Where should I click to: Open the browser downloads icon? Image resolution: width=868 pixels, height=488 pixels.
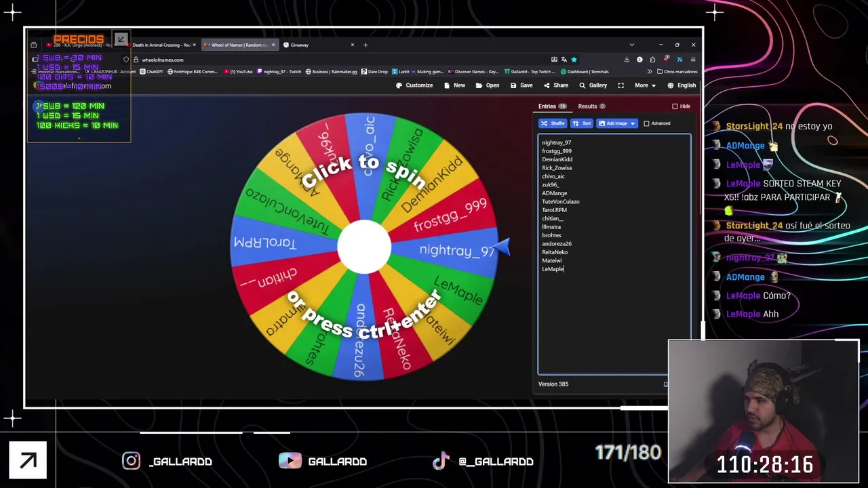(x=627, y=60)
